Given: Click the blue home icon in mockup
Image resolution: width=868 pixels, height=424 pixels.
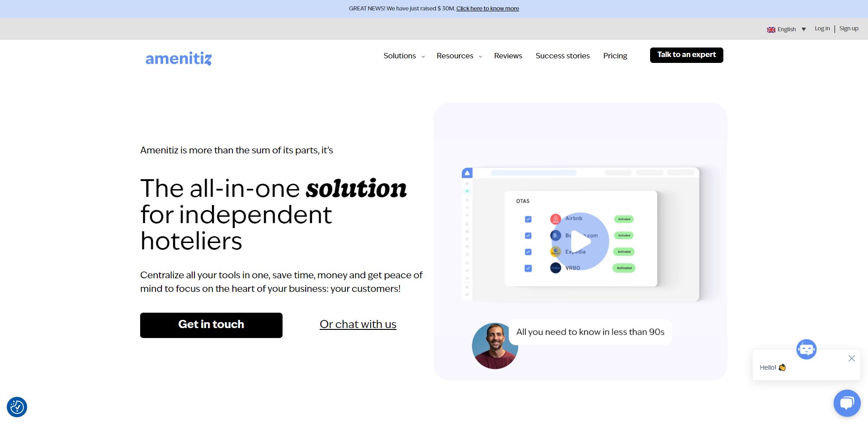Looking at the screenshot, I should (x=467, y=173).
